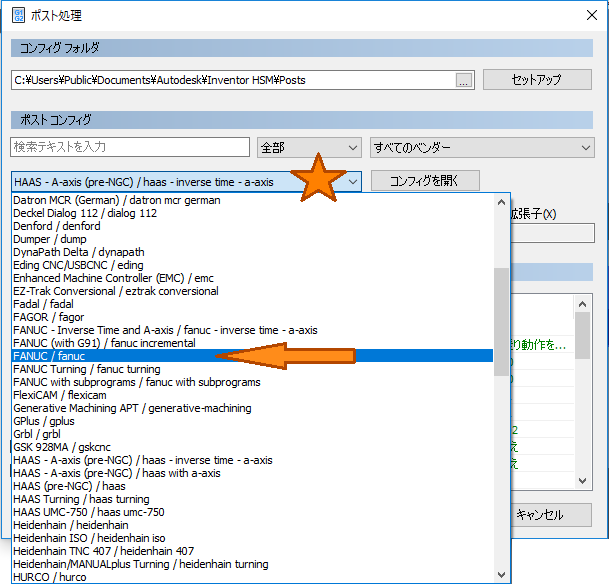609x584 pixels.
Task: Select HAAS A-axis inverse time list entry
Action: coord(252,460)
